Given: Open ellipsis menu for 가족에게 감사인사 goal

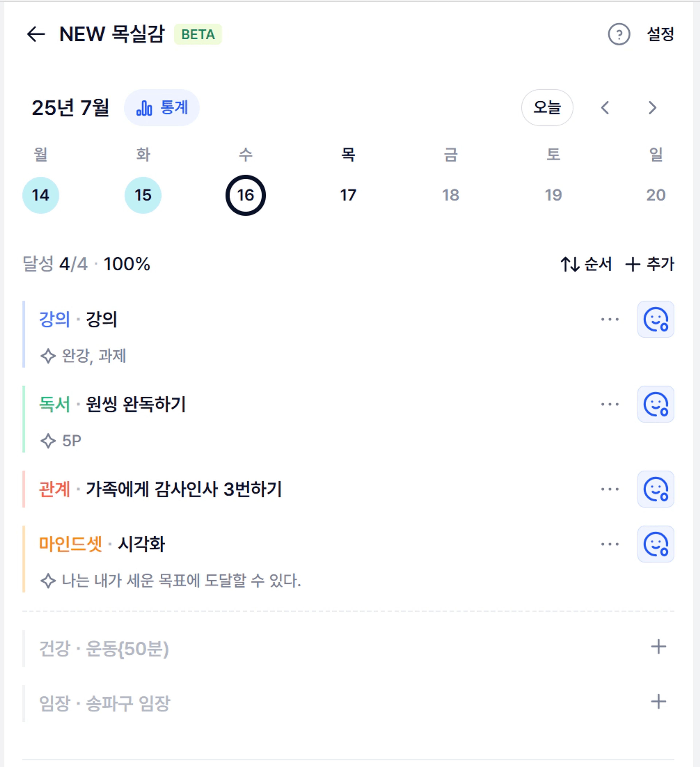Looking at the screenshot, I should point(610,489).
